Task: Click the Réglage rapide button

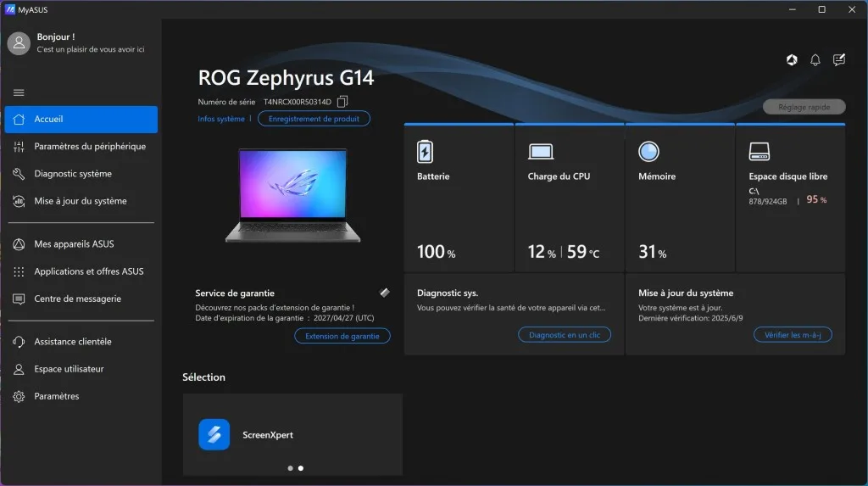Action: pyautogui.click(x=804, y=107)
